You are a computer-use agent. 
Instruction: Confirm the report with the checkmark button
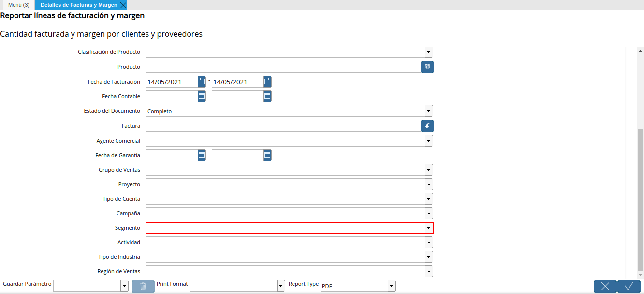click(629, 286)
